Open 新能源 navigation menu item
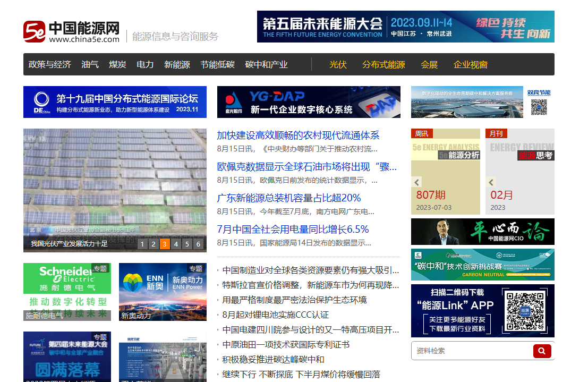The width and height of the screenshot is (588, 382). [177, 64]
